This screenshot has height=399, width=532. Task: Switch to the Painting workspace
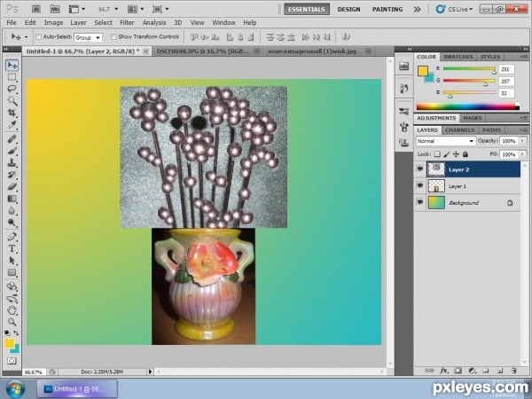tap(387, 9)
